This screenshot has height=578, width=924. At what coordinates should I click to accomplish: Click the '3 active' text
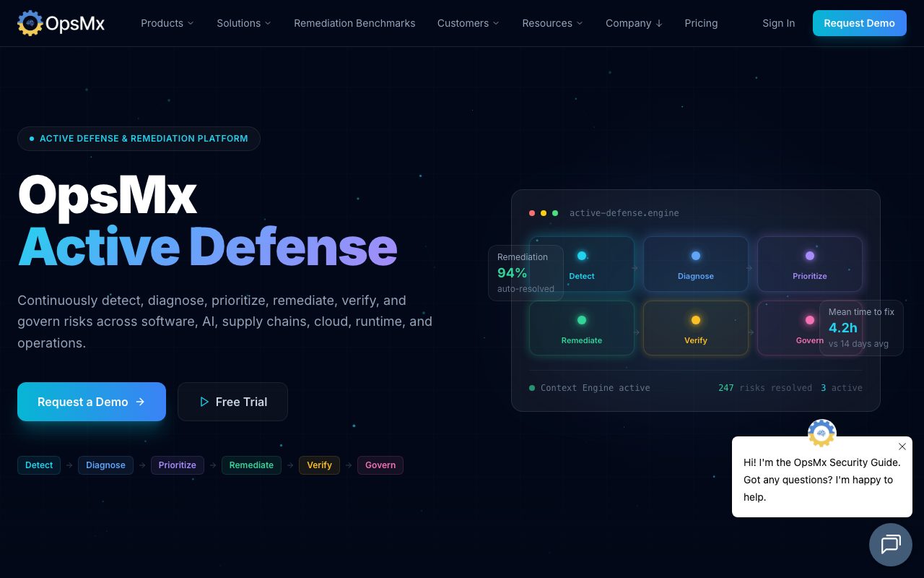click(x=842, y=388)
